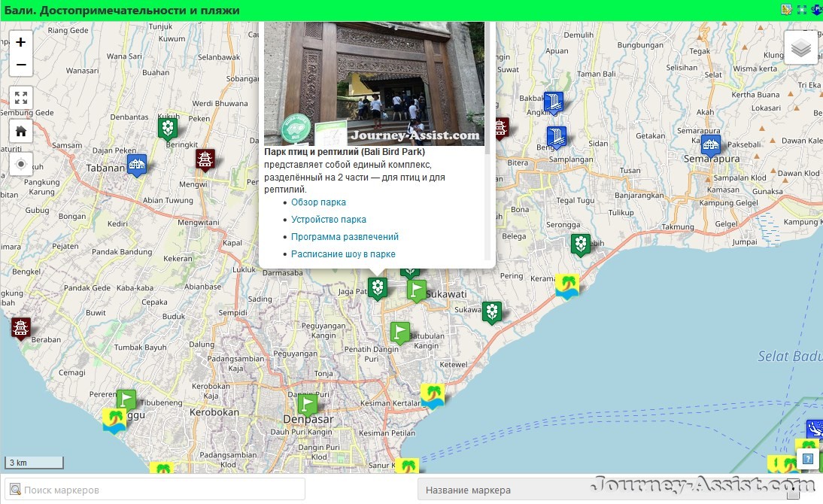Click the 'Denpasar' city label

coord(308,420)
